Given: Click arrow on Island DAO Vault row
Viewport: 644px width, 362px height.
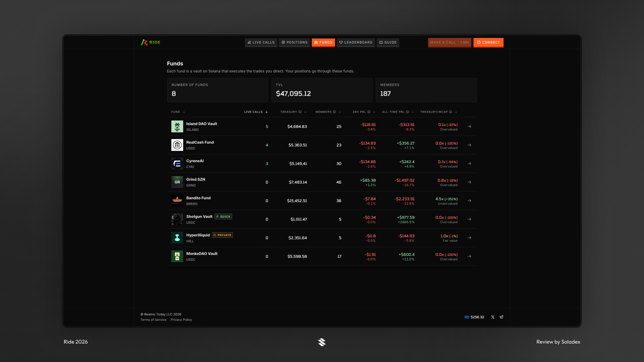Looking at the screenshot, I should point(470,126).
